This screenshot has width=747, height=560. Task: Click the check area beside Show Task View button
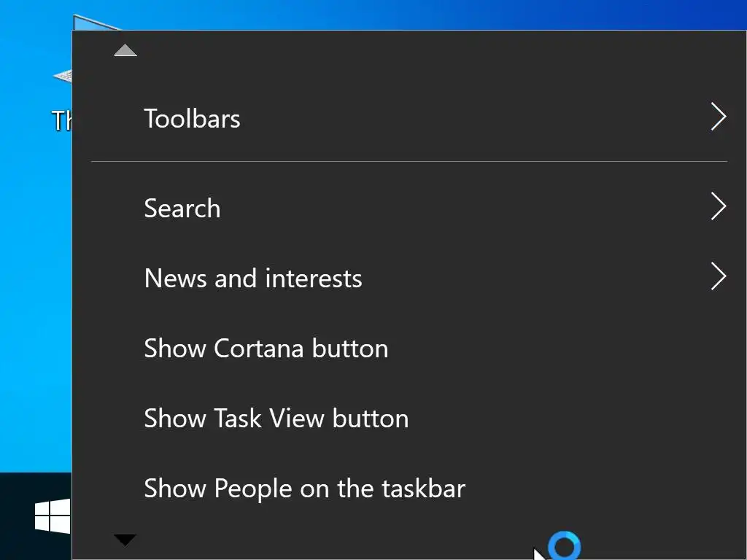click(117, 419)
